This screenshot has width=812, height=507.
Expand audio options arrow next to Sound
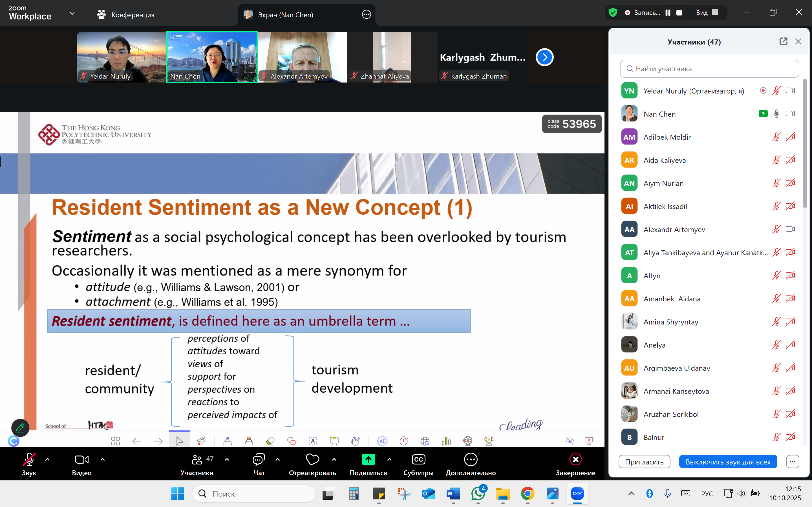47,459
